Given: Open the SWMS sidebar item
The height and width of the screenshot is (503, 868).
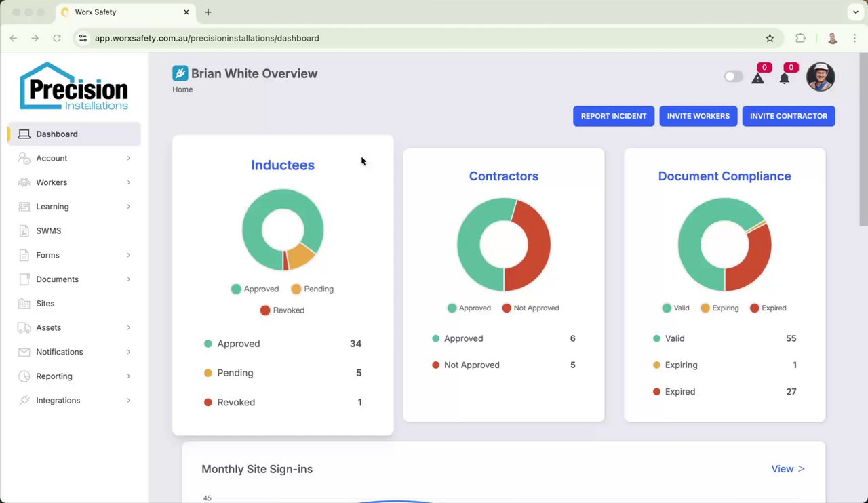Looking at the screenshot, I should (74, 230).
